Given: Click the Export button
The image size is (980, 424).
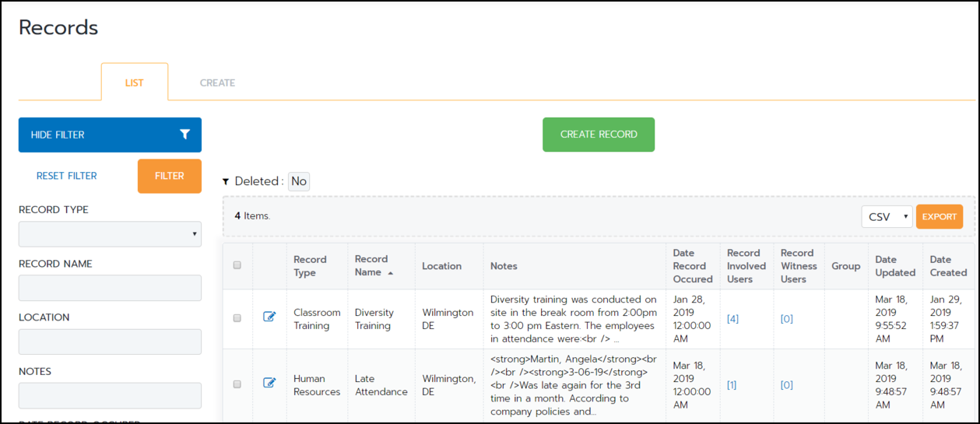Looking at the screenshot, I should point(940,217).
